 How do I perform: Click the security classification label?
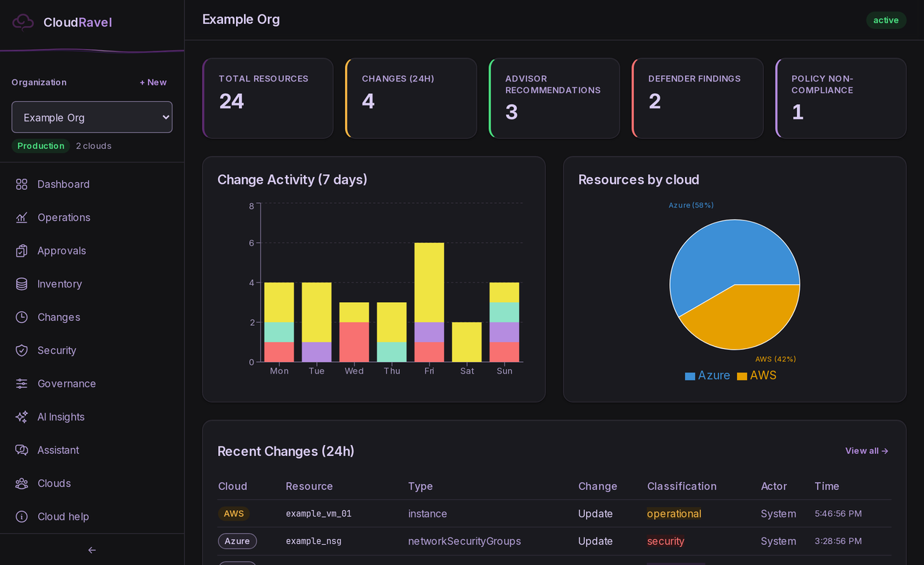(x=666, y=541)
